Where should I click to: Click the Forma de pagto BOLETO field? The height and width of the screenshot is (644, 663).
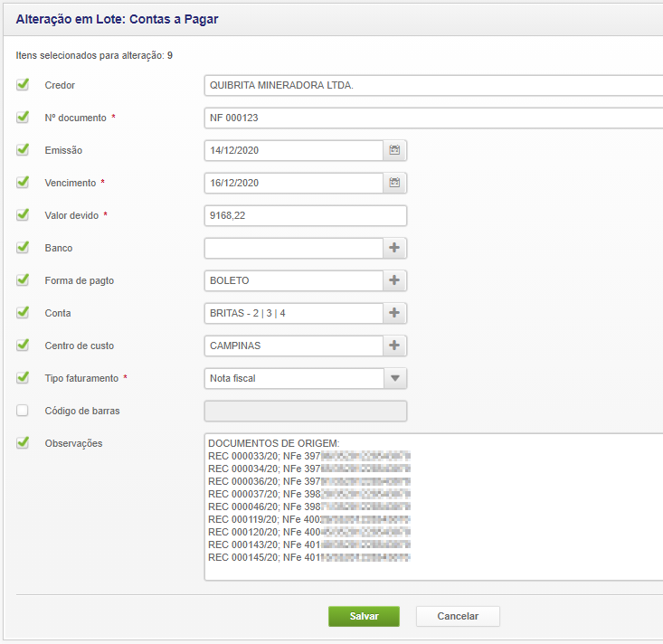point(294,280)
